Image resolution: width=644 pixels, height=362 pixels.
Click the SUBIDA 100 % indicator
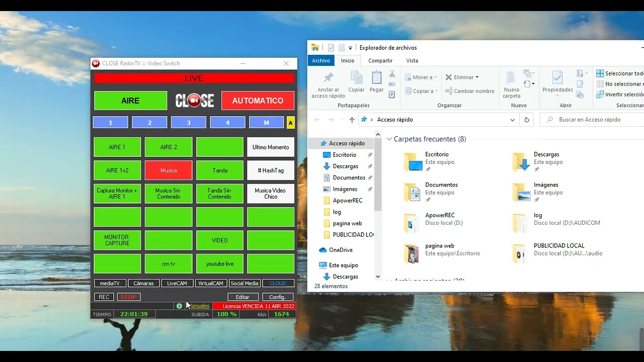tap(226, 314)
